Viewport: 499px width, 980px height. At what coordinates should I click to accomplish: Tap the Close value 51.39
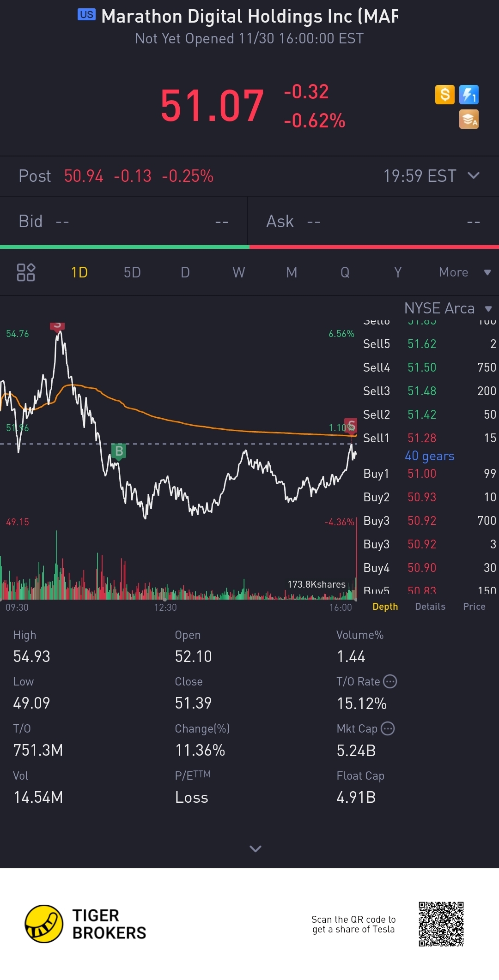(193, 703)
